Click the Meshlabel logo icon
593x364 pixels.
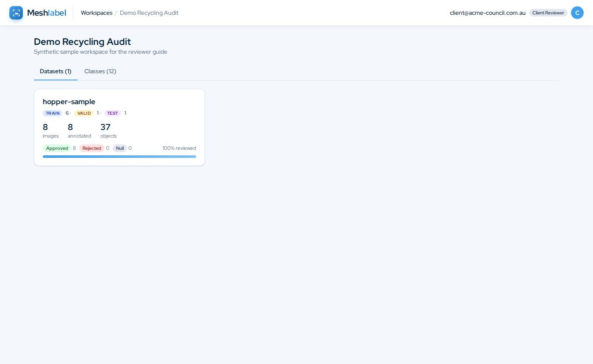[x=16, y=13]
